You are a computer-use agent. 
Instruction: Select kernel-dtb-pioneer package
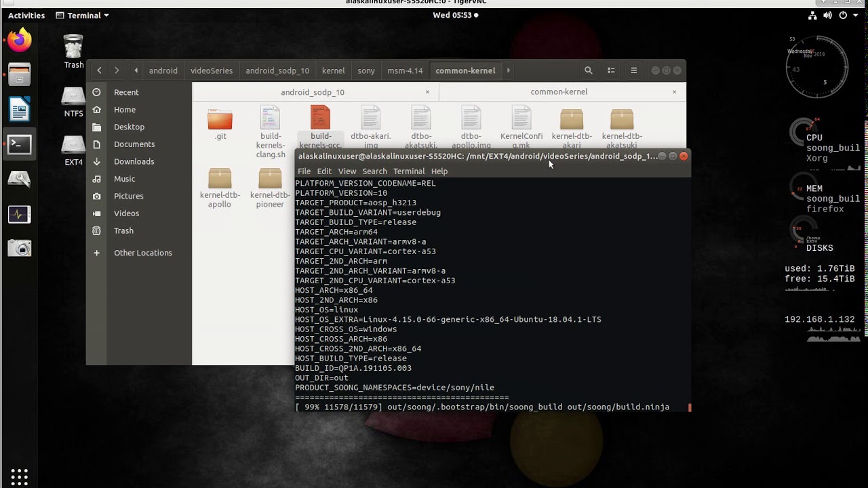click(270, 188)
